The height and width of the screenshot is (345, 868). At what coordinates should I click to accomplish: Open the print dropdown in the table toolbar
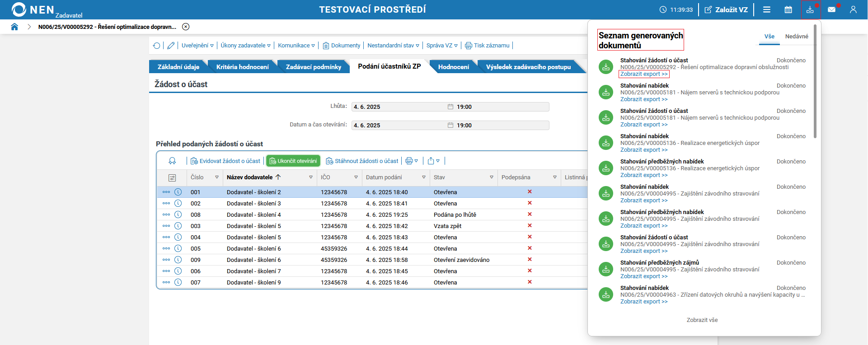(411, 161)
